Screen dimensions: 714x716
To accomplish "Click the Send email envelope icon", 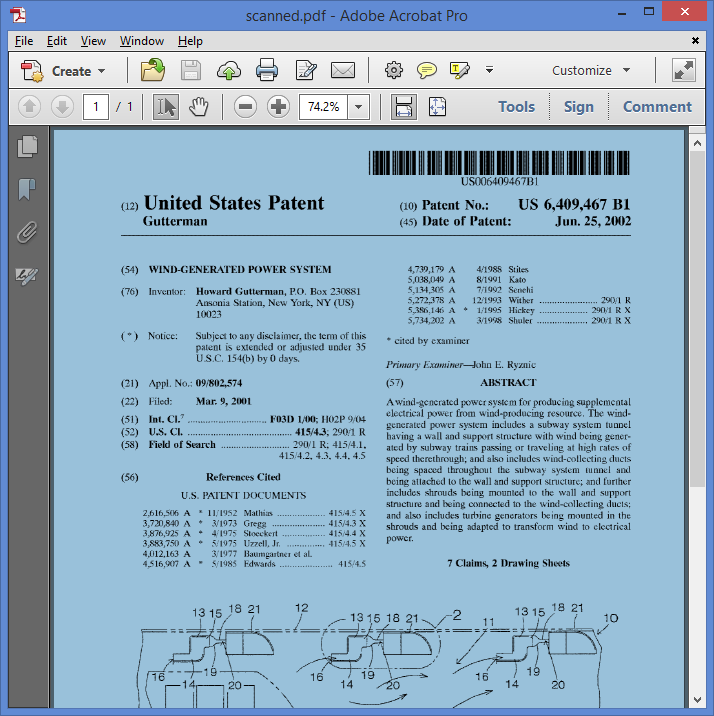I will click(x=343, y=71).
